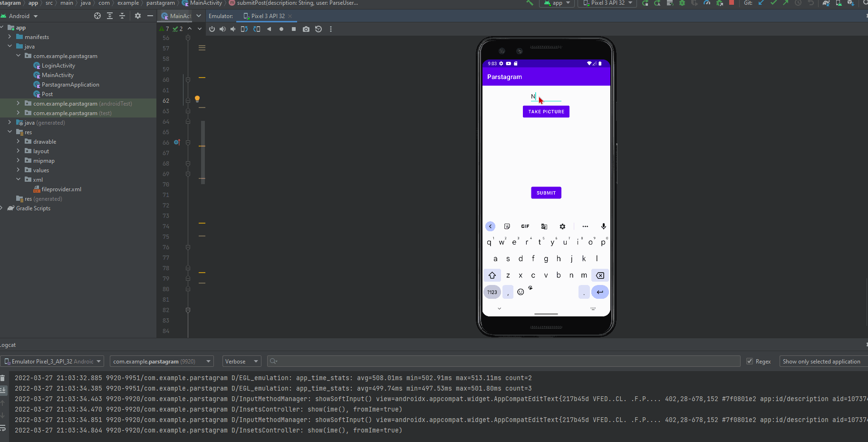The image size is (868, 442).
Task: Click the Expand All icon in Project panel
Action: (x=110, y=16)
